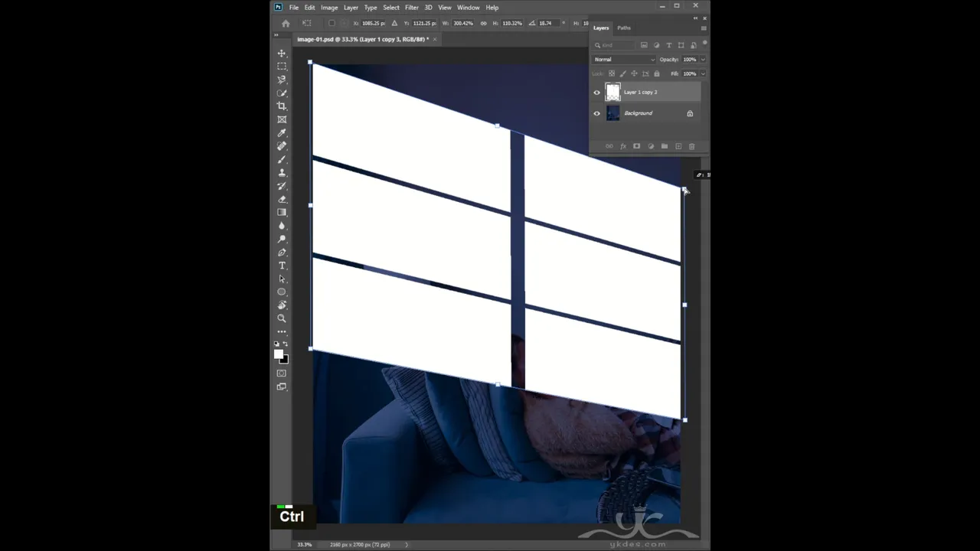Open the Layers panel options menu
Screen dimensions: 980x551
point(704,28)
